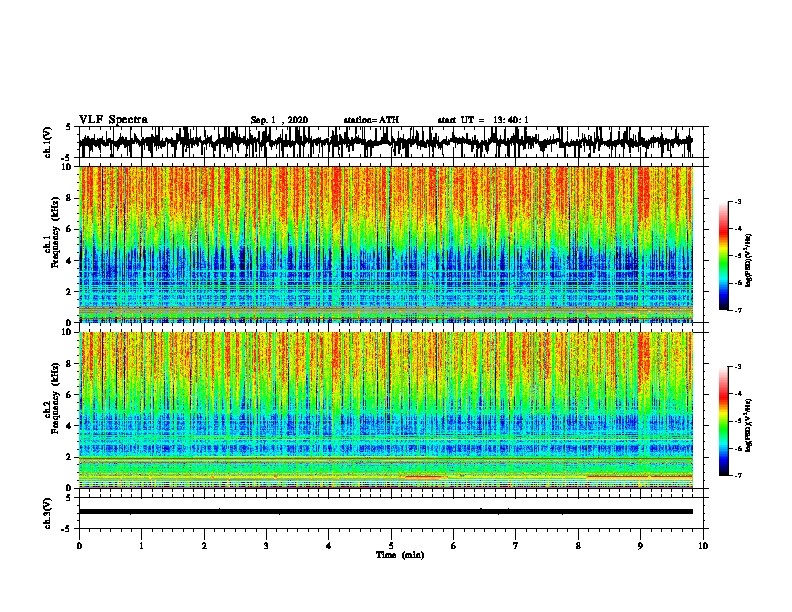
Task: Click time axis tick label "3"
Action: 266,546
